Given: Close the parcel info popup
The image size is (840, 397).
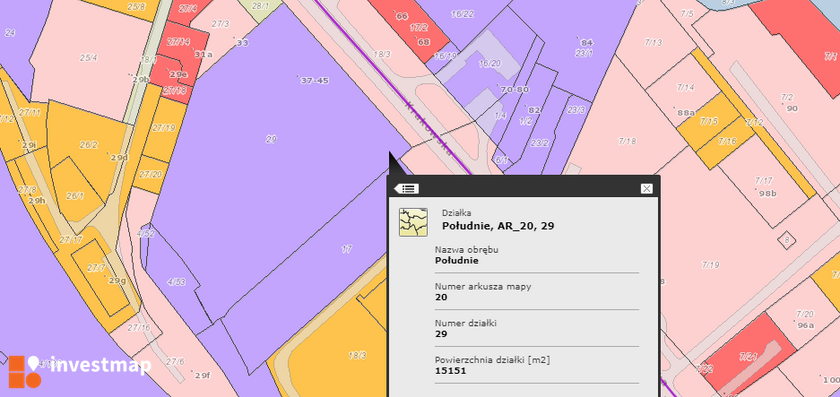Looking at the screenshot, I should tap(646, 189).
